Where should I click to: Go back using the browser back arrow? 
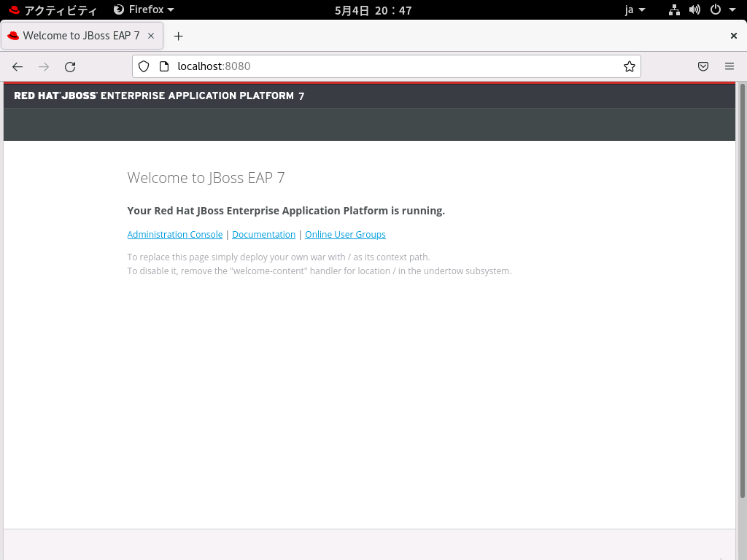[18, 66]
